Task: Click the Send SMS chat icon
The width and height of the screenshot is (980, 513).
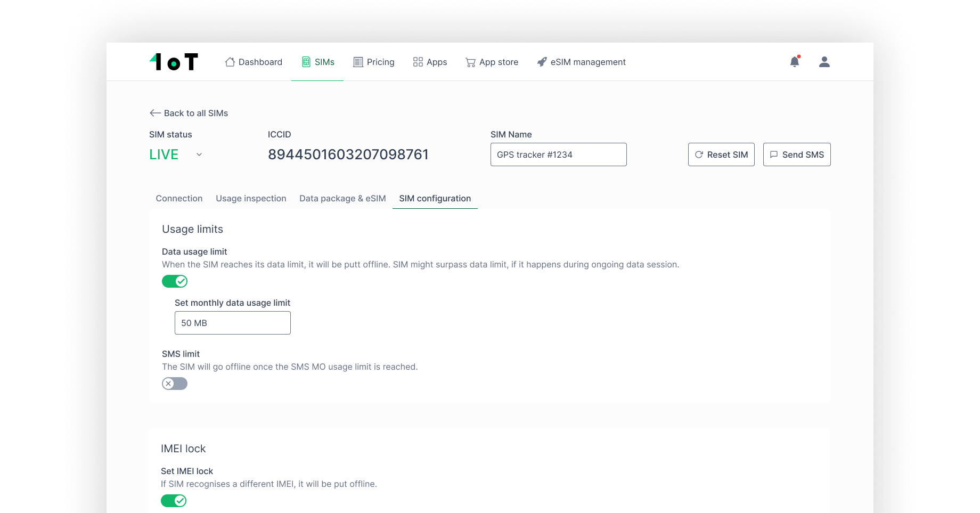Action: (774, 154)
